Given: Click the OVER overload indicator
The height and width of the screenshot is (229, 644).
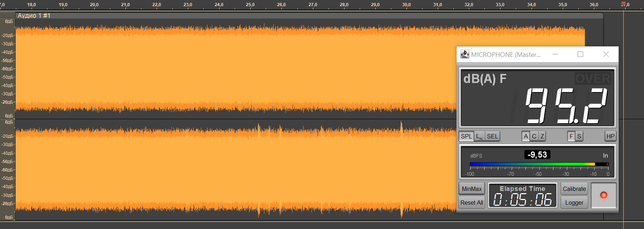Looking at the screenshot, I should [x=593, y=79].
